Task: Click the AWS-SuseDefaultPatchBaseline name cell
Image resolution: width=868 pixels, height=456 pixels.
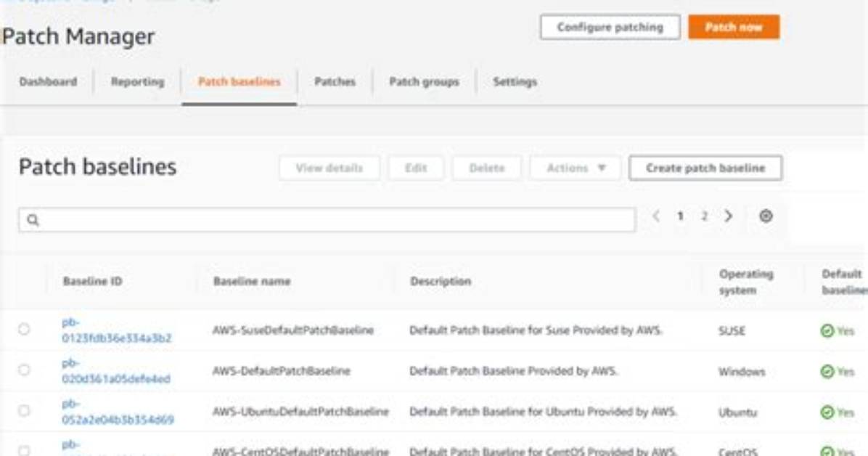Action: (292, 330)
